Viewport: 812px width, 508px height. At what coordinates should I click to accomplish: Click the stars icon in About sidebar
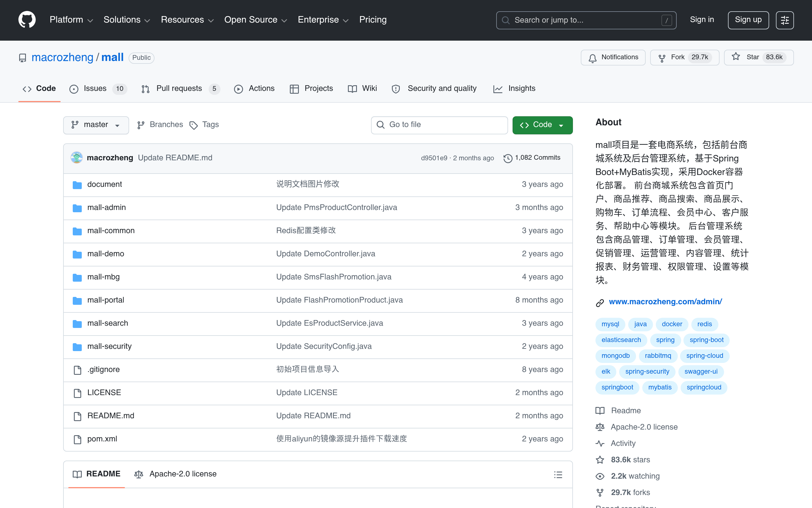pos(600,460)
